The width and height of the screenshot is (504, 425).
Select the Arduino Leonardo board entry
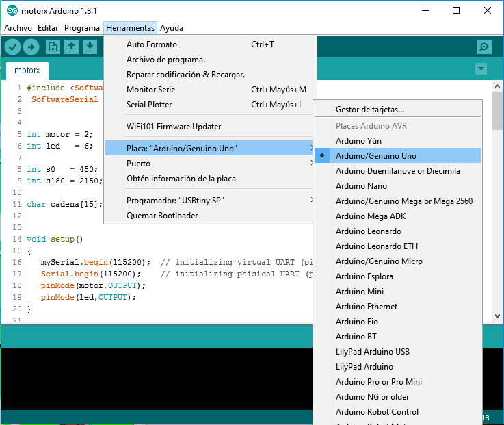tap(397, 231)
